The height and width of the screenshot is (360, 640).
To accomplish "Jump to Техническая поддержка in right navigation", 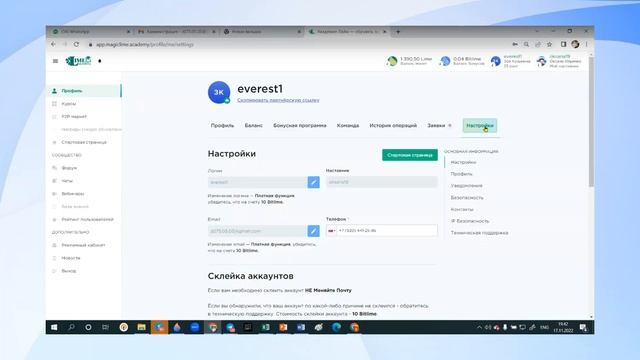I will pos(479,233).
